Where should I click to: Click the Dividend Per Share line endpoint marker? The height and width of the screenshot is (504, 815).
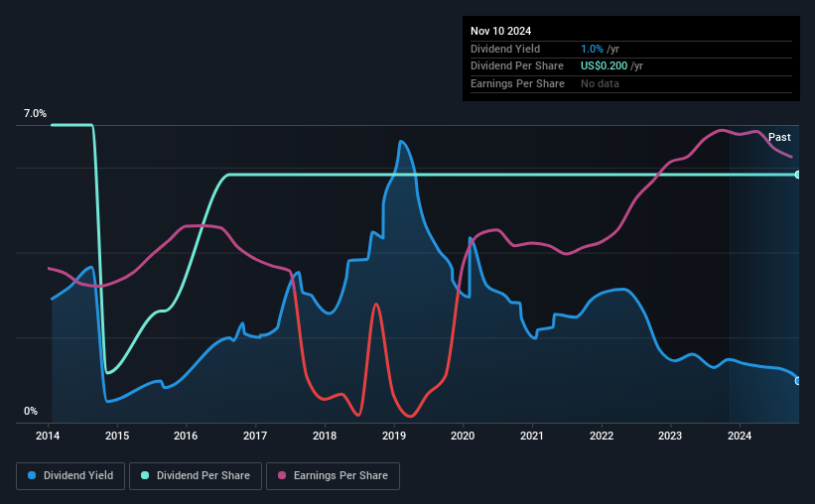point(797,175)
